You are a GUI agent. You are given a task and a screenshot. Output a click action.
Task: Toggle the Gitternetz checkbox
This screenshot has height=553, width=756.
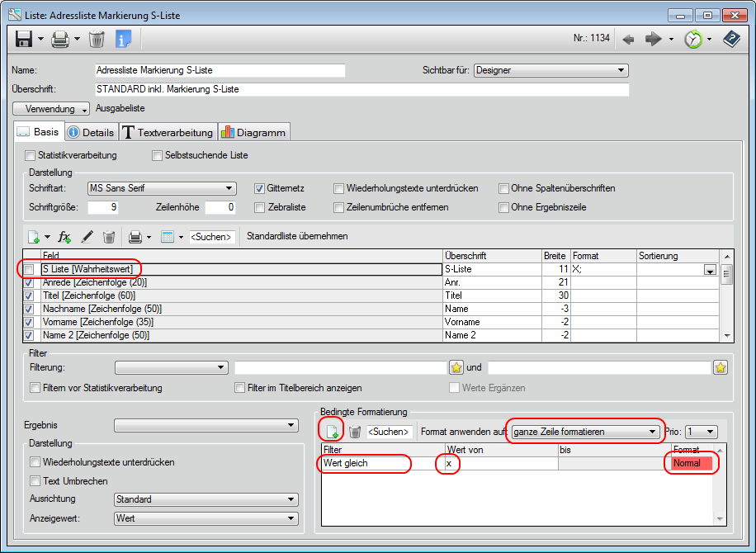(x=260, y=188)
